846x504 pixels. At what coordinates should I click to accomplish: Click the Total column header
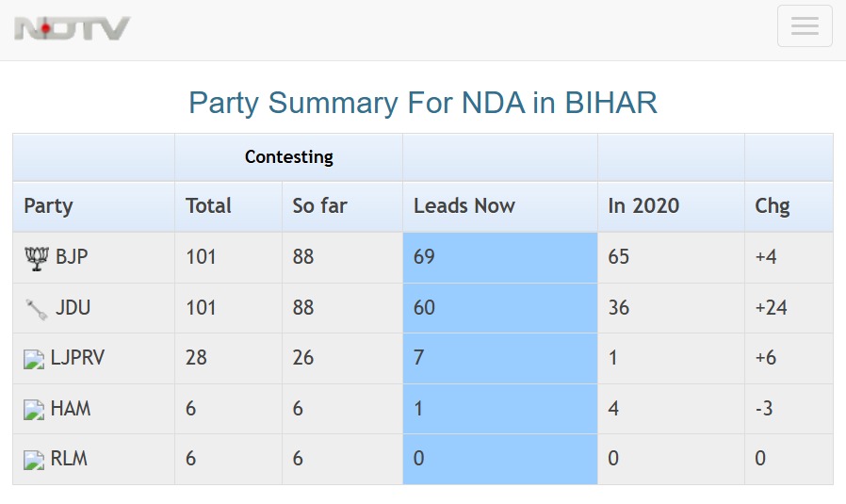click(208, 206)
